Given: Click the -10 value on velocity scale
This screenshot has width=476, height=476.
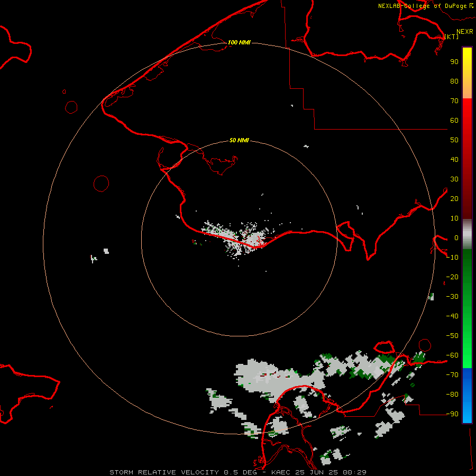Looking at the screenshot, I should point(452,258).
